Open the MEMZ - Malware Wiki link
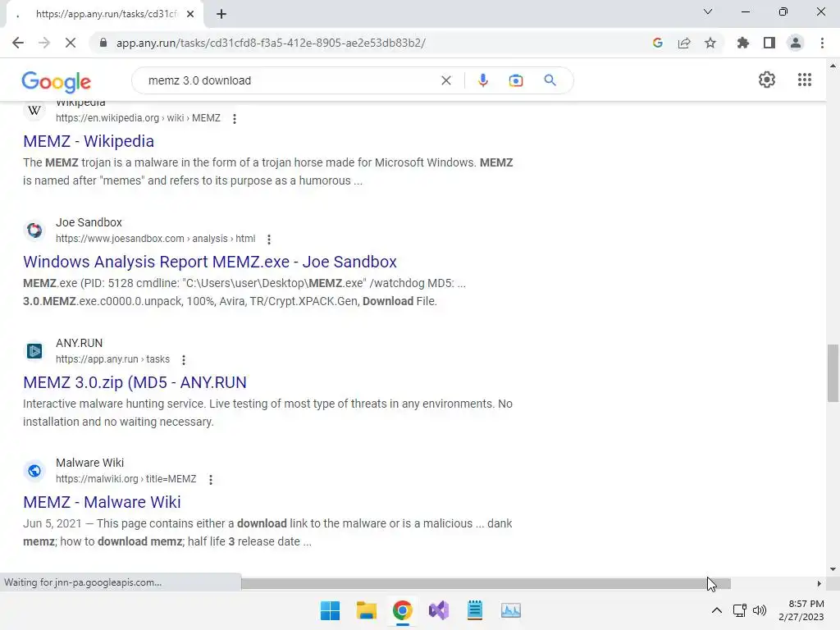The width and height of the screenshot is (840, 630). click(x=102, y=502)
